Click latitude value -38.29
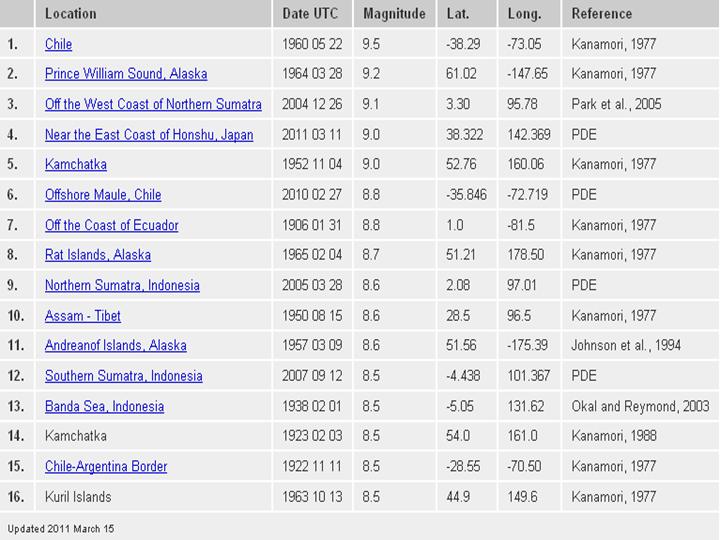The height and width of the screenshot is (540, 720). (463, 44)
